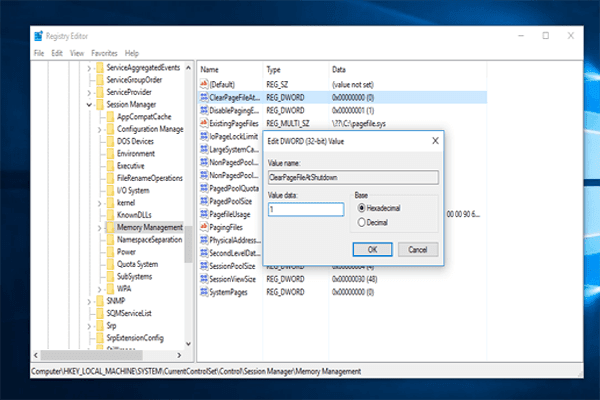600x400 pixels.
Task: Click the tree vertical scrollbar thumb
Action: [x=188, y=244]
